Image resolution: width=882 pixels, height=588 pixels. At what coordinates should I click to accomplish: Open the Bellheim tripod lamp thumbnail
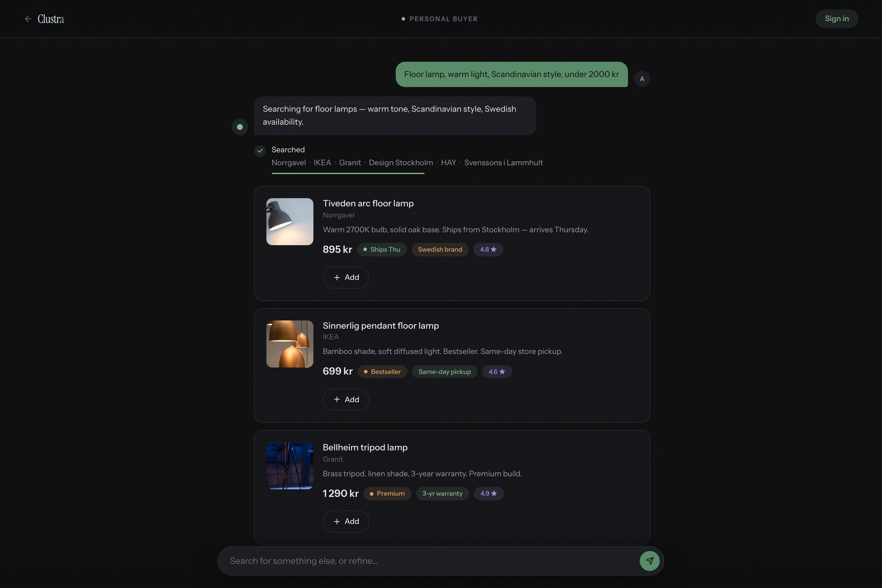[x=290, y=466]
